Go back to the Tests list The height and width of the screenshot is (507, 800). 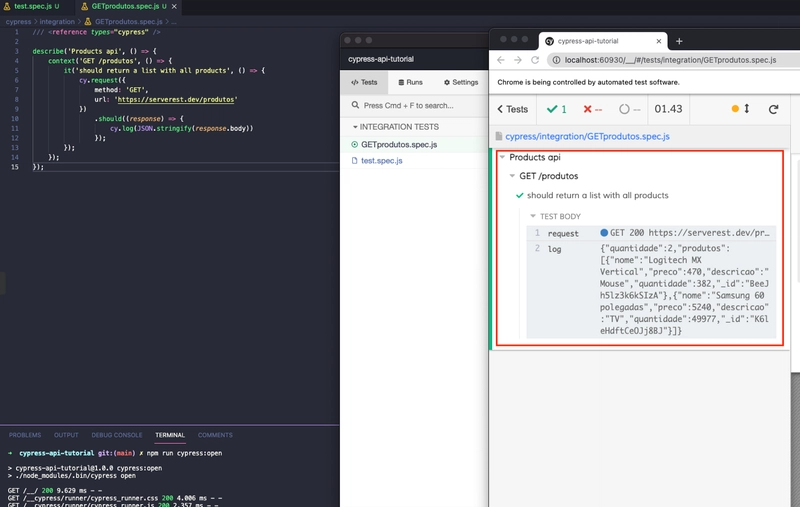click(512, 109)
